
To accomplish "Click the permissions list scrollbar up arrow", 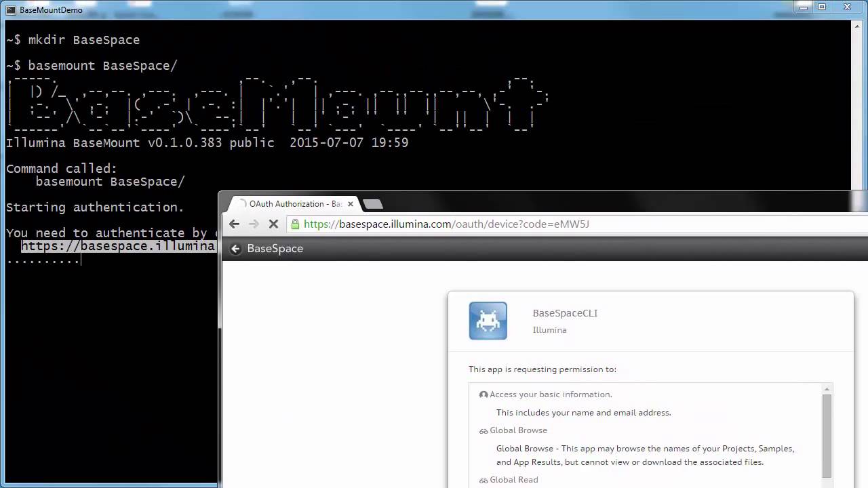I will coord(827,389).
